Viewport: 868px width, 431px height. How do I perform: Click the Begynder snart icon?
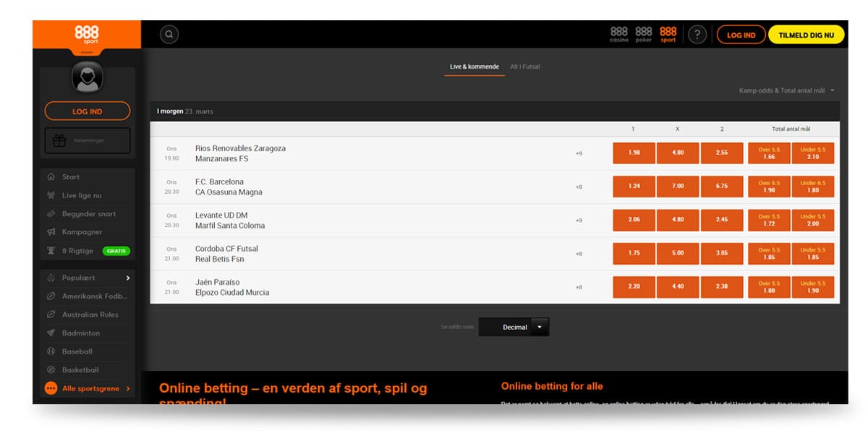(x=51, y=214)
